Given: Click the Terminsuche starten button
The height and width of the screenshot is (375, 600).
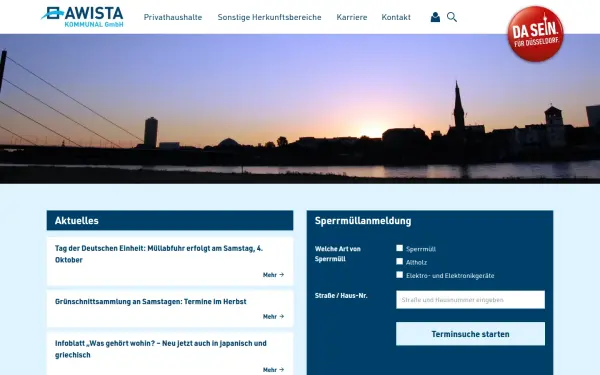Looking at the screenshot, I should (x=470, y=334).
